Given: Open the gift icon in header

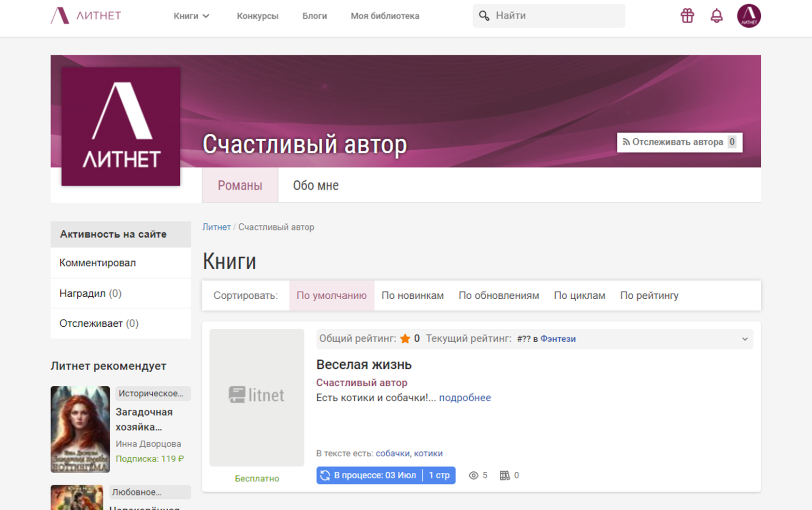Looking at the screenshot, I should [687, 15].
